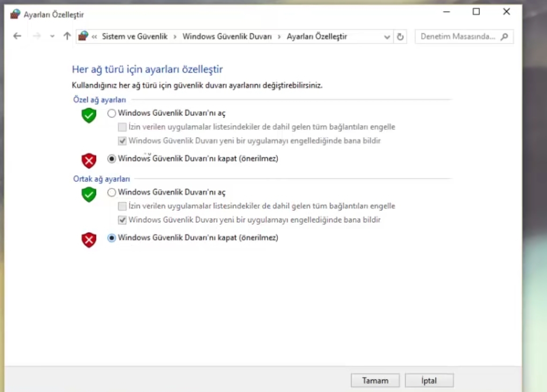Expand chevron after Windows Güvenlik Duvarı

pyautogui.click(x=279, y=37)
